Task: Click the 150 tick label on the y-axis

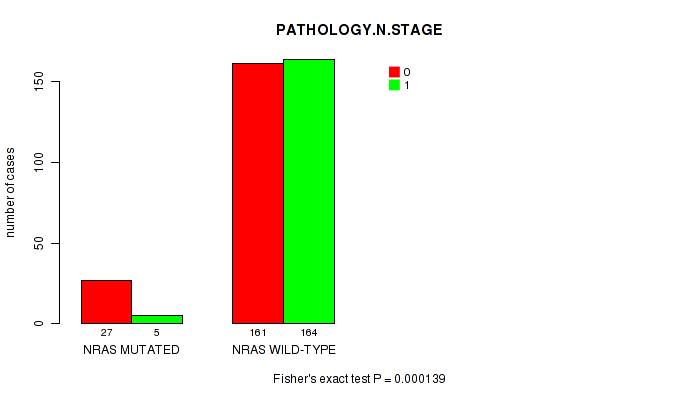Action: [x=40, y=81]
